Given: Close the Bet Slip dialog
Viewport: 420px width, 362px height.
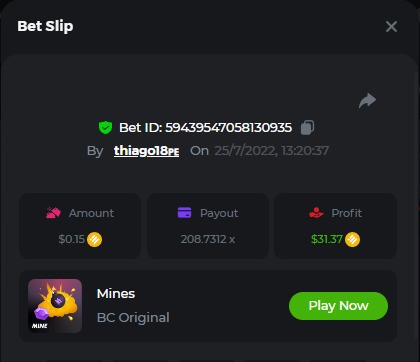Looking at the screenshot, I should point(391,27).
